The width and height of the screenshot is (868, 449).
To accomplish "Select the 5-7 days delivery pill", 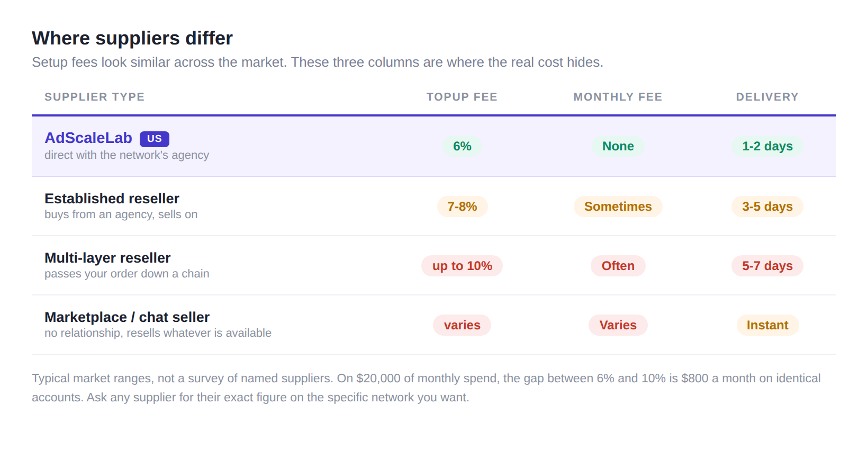I will pyautogui.click(x=767, y=266).
